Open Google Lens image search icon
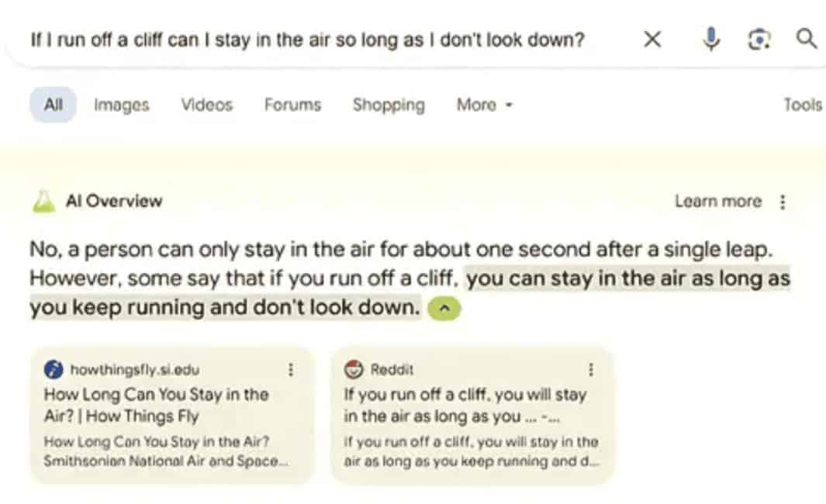 (x=759, y=39)
